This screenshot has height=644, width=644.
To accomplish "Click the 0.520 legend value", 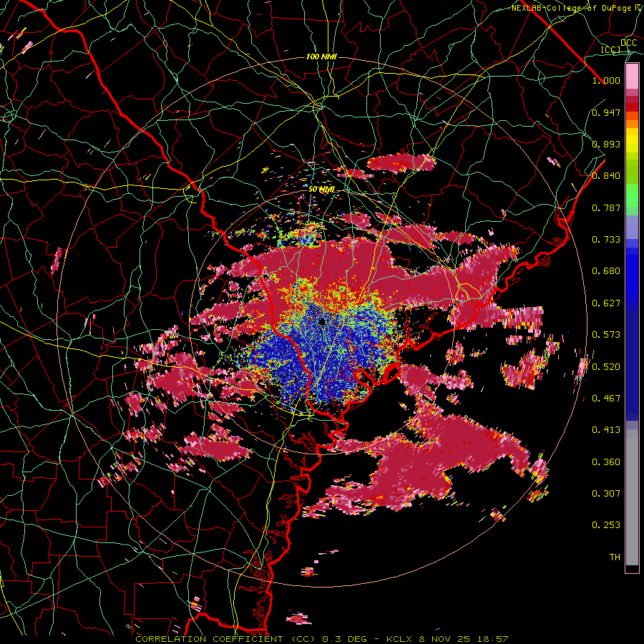I will [606, 366].
